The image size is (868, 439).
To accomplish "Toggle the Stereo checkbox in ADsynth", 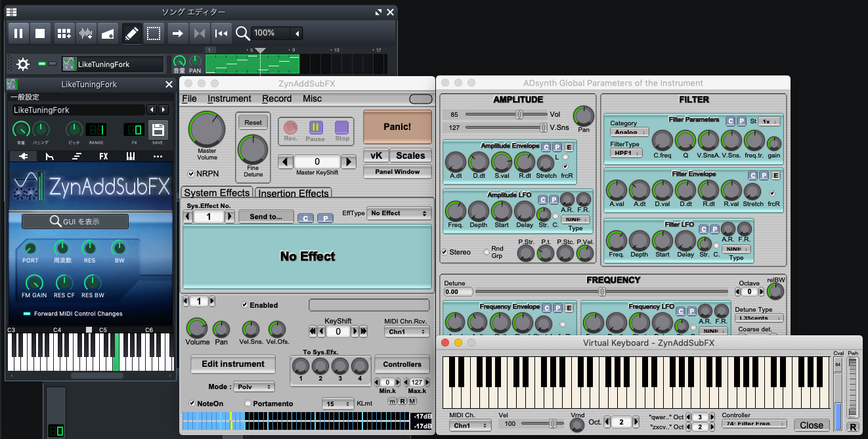I will click(445, 252).
